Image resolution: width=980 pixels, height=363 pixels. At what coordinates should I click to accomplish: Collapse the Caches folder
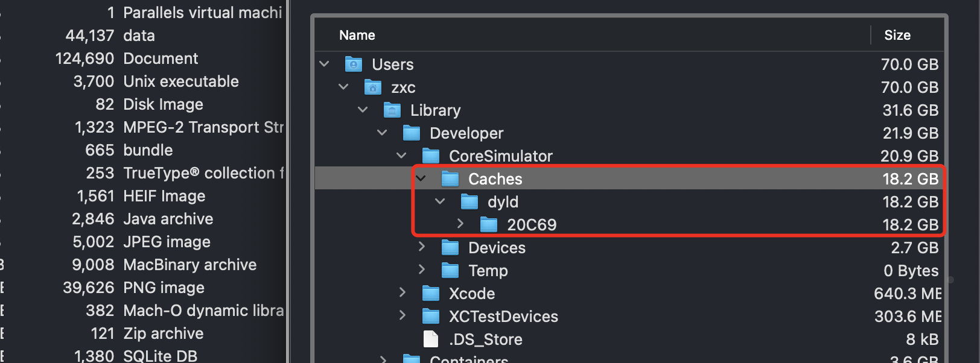tap(421, 178)
